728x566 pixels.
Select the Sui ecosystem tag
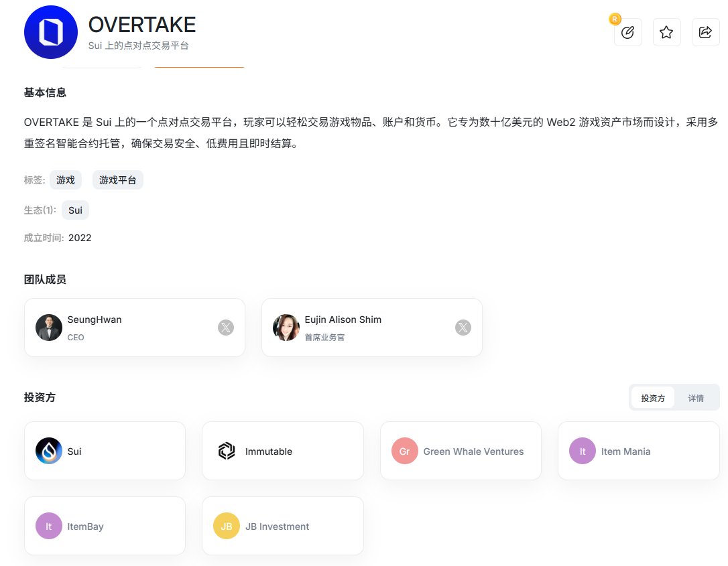pos(75,210)
